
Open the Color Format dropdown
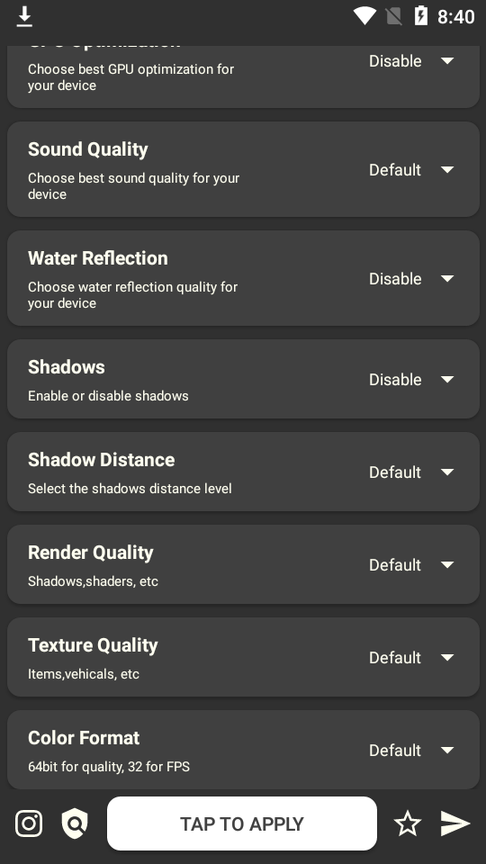point(411,750)
